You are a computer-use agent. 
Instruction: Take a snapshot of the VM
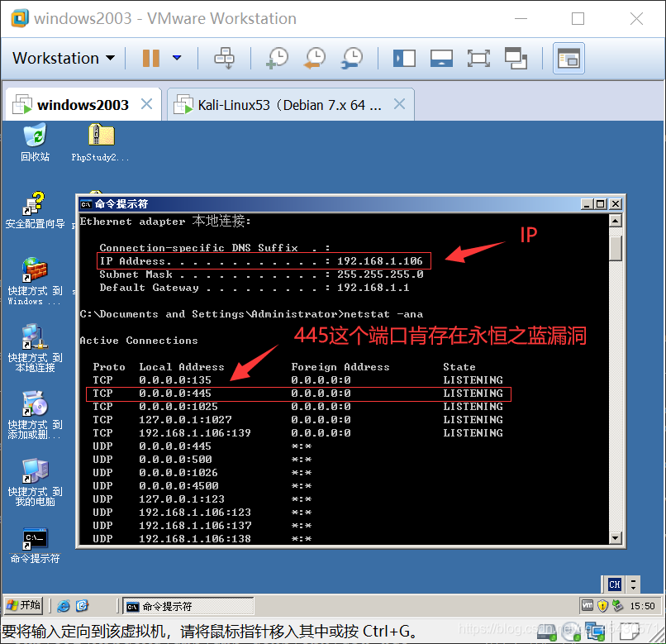(278, 58)
